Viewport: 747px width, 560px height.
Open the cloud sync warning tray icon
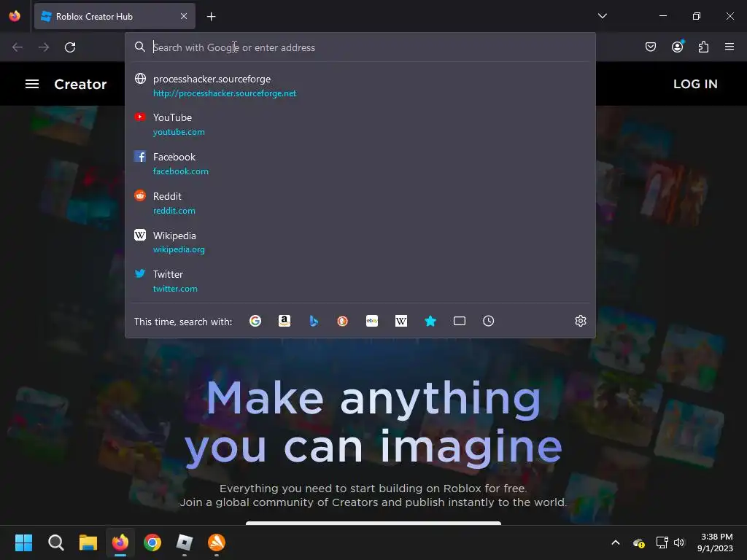[639, 542]
